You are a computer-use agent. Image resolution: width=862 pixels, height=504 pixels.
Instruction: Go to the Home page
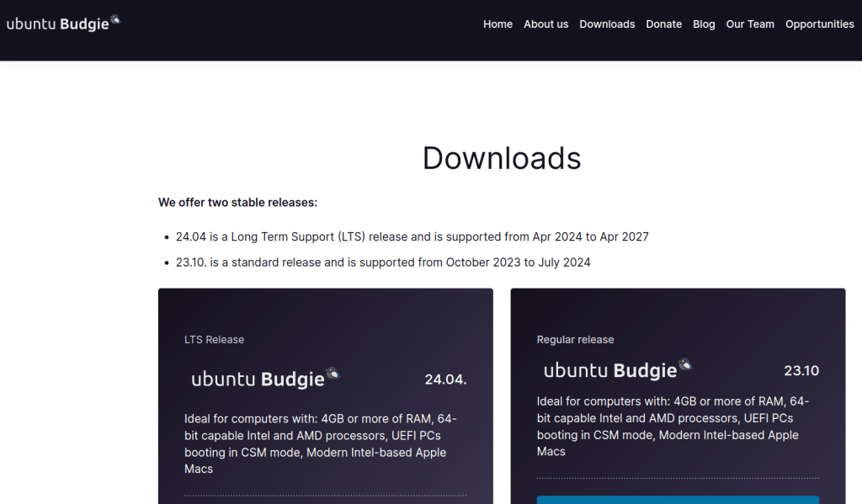click(498, 24)
